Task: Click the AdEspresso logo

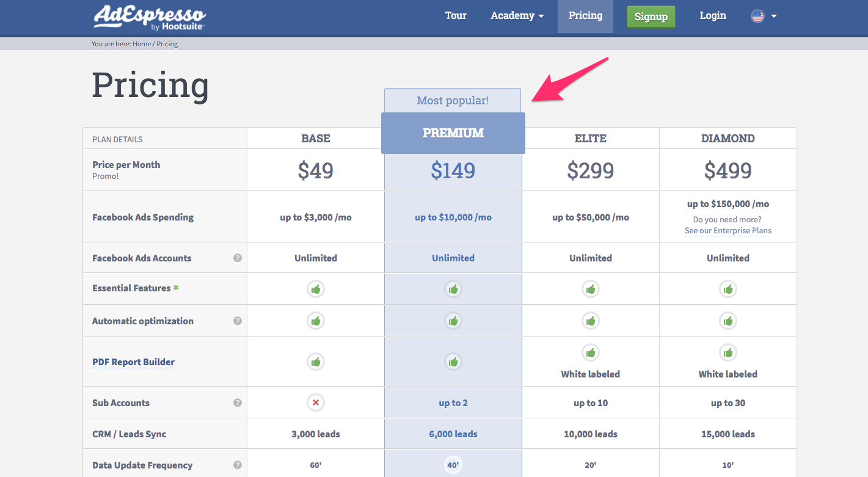Action: [x=149, y=17]
